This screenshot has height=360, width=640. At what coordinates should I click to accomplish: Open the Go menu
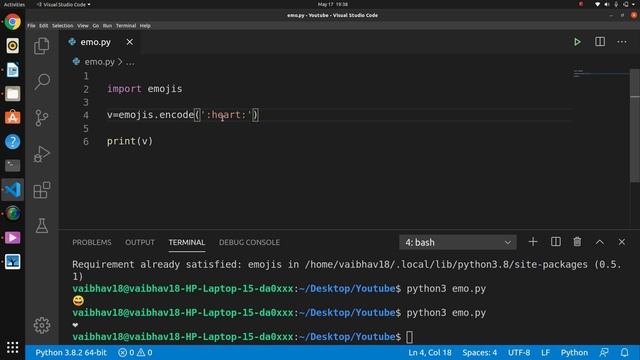[96, 26]
